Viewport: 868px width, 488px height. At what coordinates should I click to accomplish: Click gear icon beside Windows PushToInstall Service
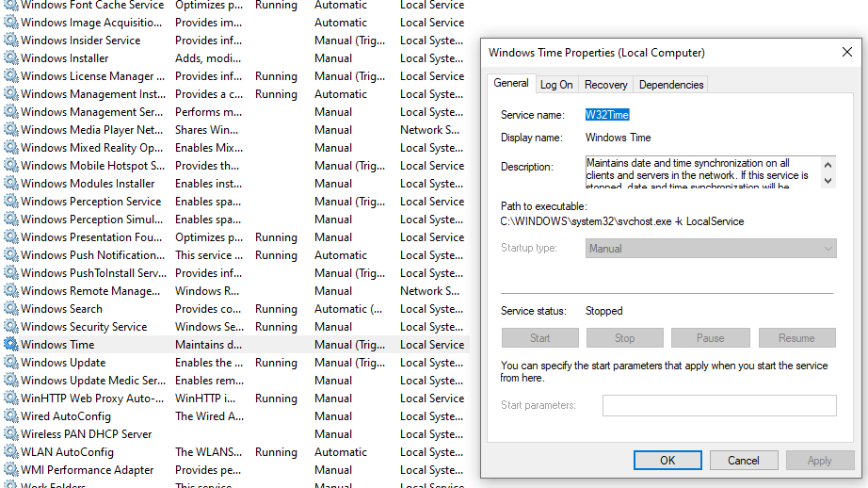(x=10, y=272)
